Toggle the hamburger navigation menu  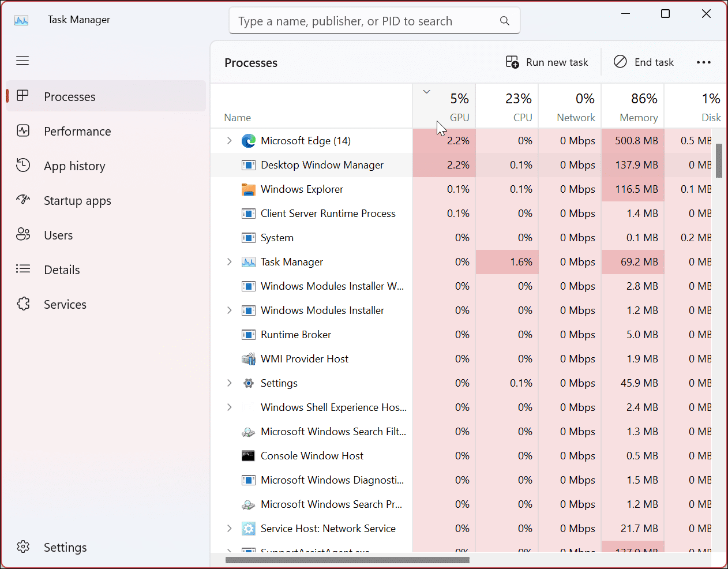pyautogui.click(x=22, y=61)
